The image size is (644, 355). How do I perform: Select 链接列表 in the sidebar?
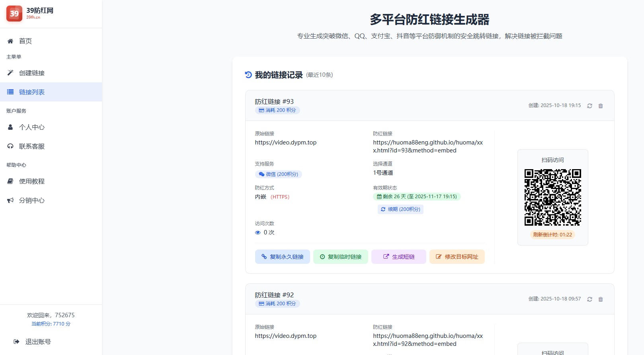pyautogui.click(x=51, y=92)
